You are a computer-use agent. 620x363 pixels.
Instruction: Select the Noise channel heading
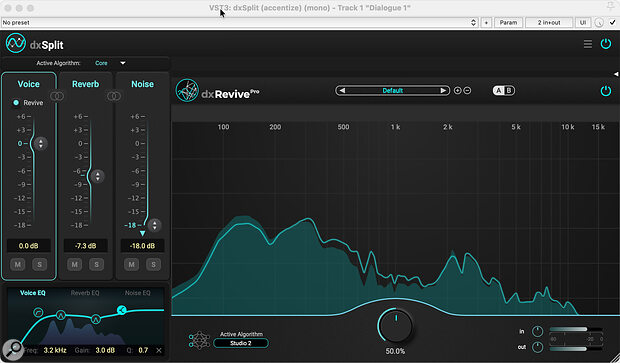click(x=142, y=84)
